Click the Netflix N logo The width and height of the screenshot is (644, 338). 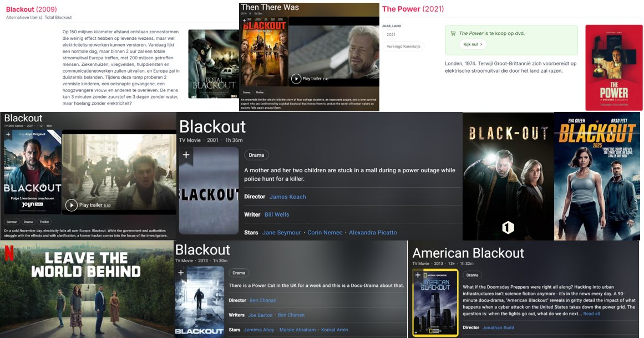pos(9,254)
